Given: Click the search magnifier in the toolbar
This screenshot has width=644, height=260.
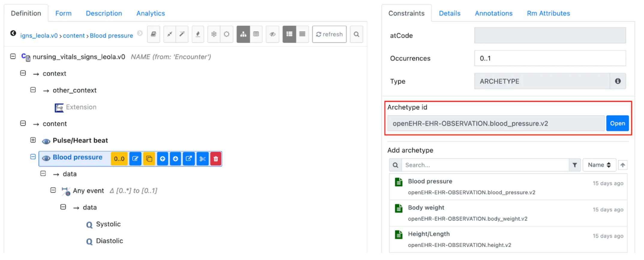Looking at the screenshot, I should (357, 34).
